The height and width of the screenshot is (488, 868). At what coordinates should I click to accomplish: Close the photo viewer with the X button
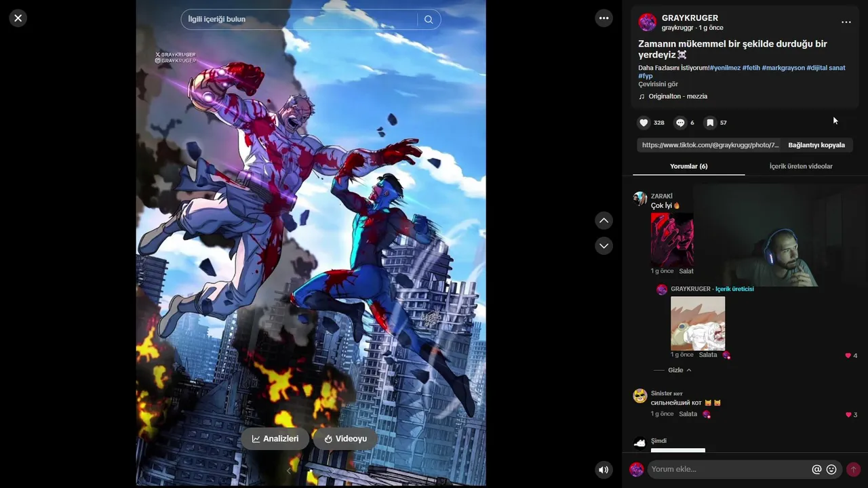(x=18, y=18)
